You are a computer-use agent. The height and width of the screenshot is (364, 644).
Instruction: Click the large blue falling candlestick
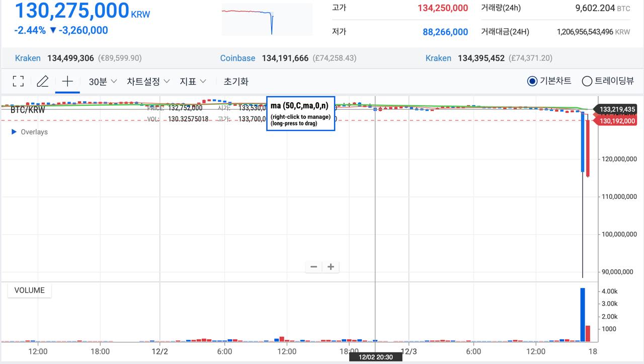583,142
